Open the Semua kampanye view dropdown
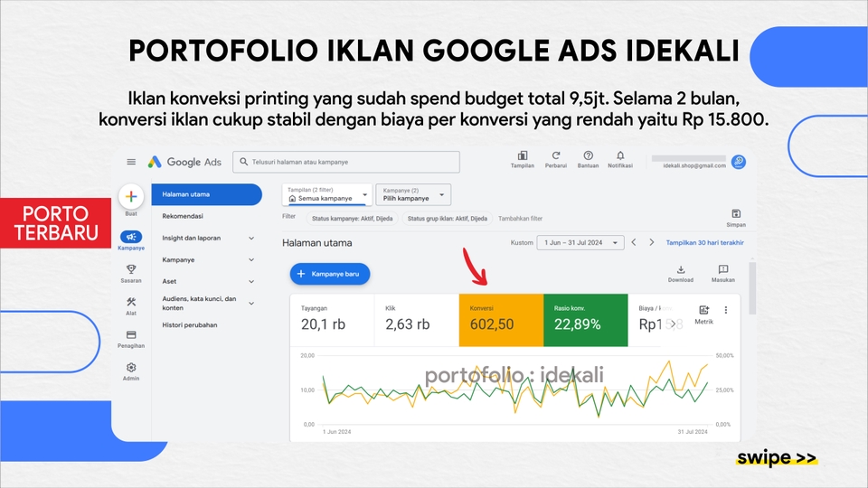This screenshot has height=488, width=868. pos(327,195)
